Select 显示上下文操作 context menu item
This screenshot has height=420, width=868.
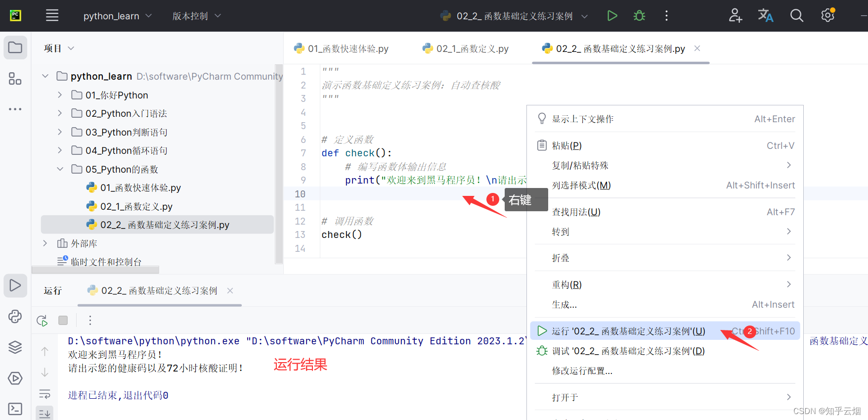[x=665, y=119]
